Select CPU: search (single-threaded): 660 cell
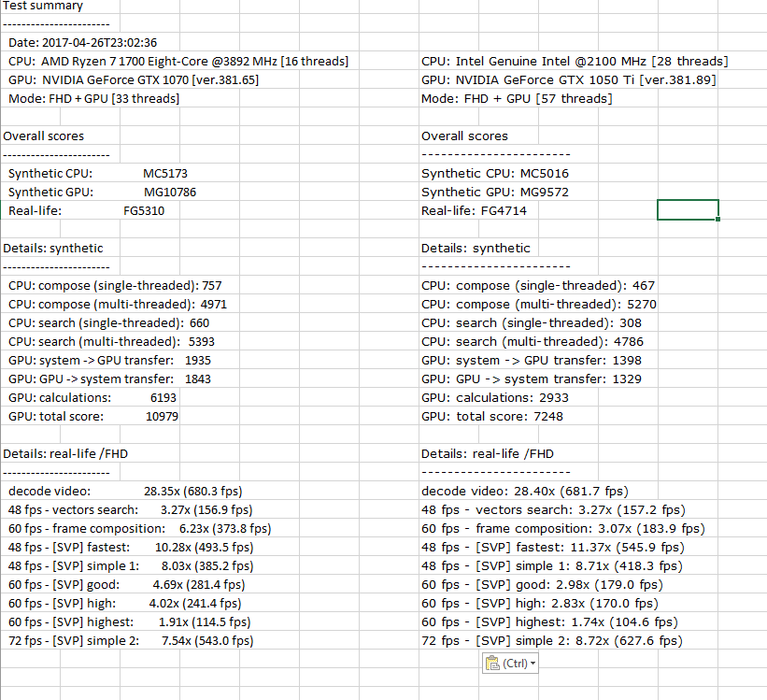The width and height of the screenshot is (767, 700). tap(108, 323)
